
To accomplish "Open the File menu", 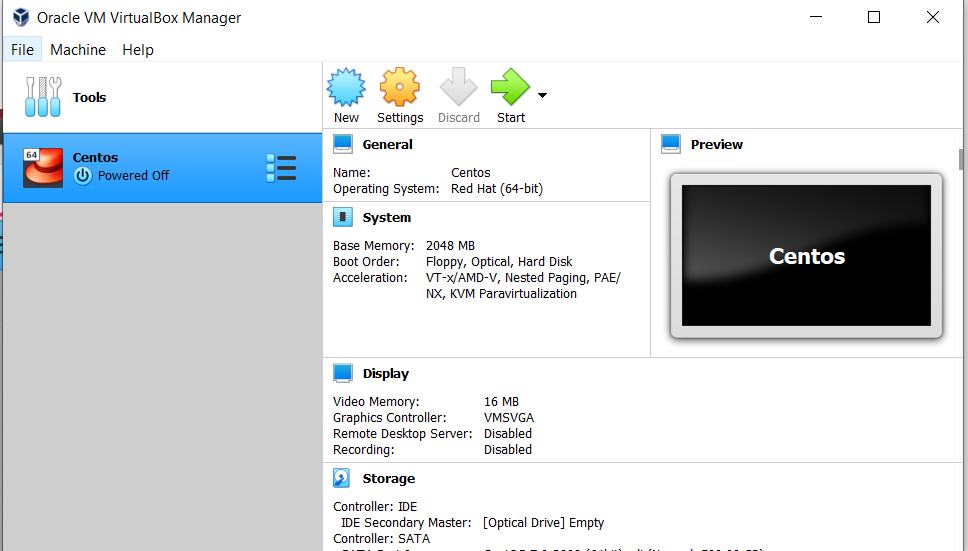I will [x=22, y=49].
